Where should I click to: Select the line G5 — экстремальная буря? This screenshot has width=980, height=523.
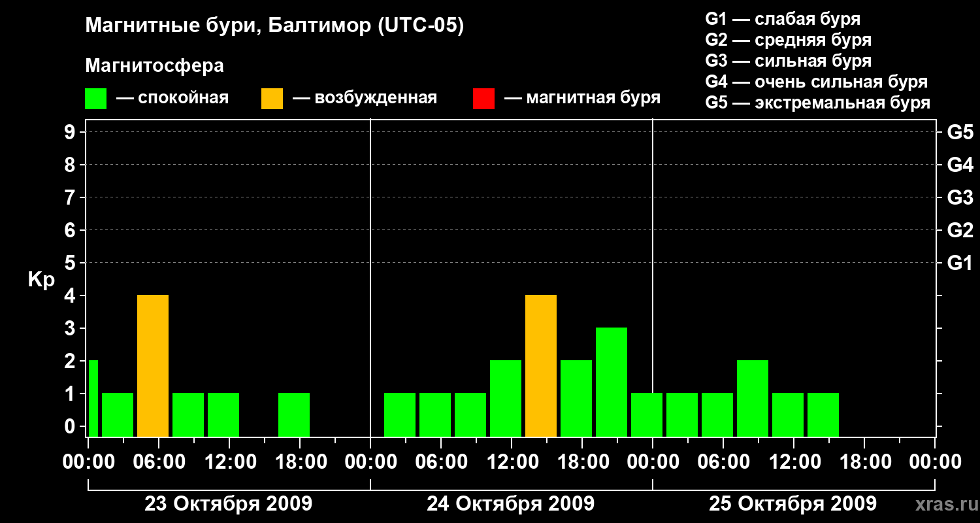817,103
